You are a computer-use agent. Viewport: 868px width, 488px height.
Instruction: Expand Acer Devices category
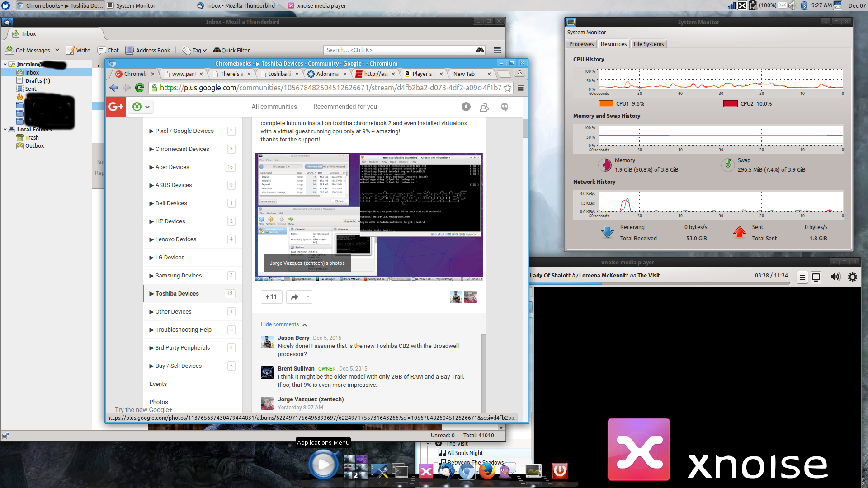pos(192,167)
